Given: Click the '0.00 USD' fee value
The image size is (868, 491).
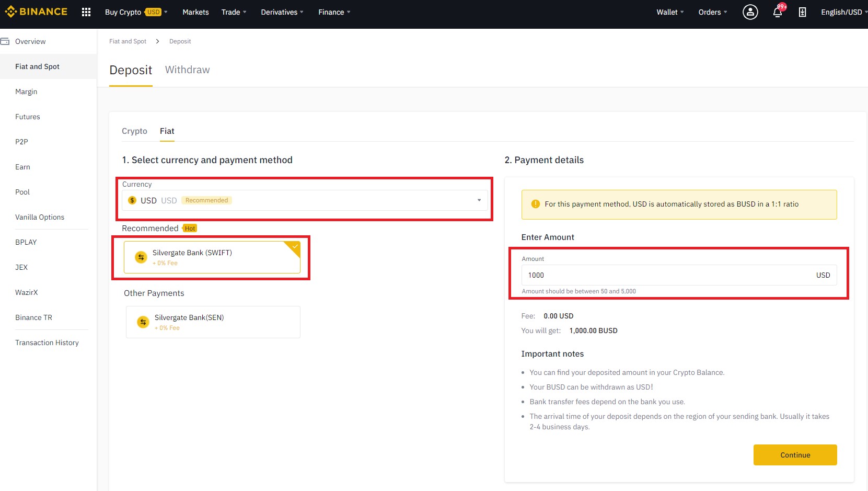Looking at the screenshot, I should (x=558, y=316).
